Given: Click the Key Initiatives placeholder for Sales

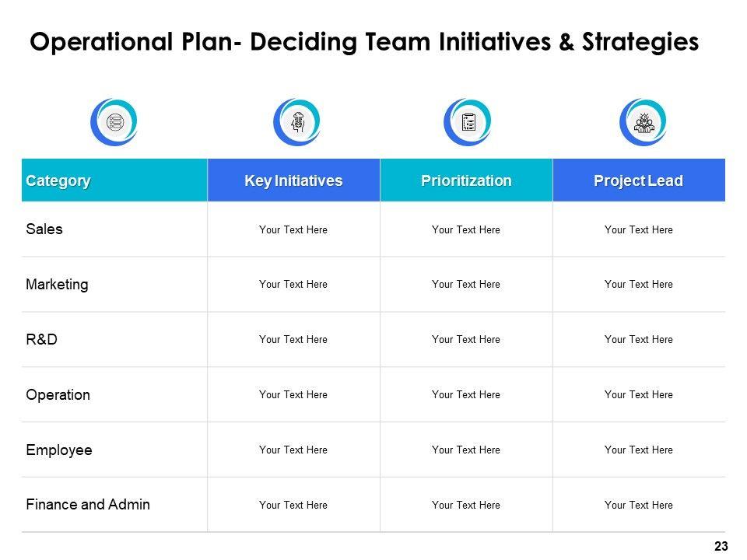Looking at the screenshot, I should pyautogui.click(x=293, y=230).
